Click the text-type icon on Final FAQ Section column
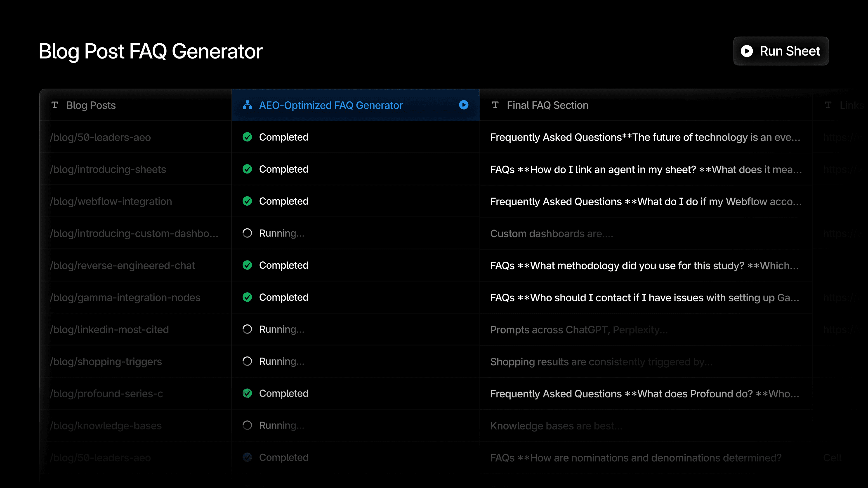 [495, 105]
